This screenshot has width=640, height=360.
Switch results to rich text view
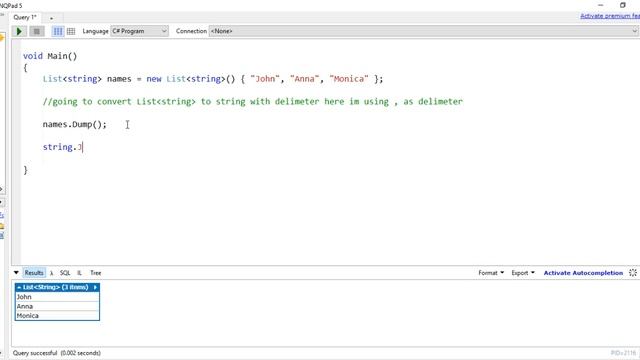pyautogui.click(x=58, y=31)
